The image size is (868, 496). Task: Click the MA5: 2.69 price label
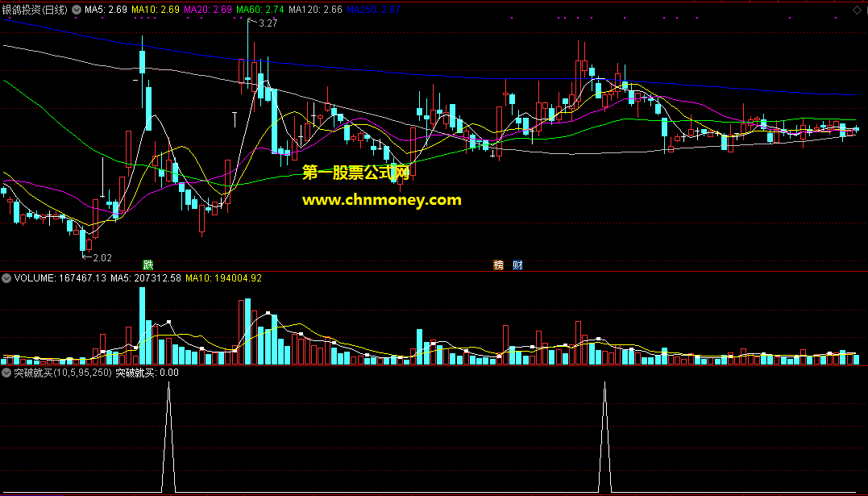pos(106,10)
